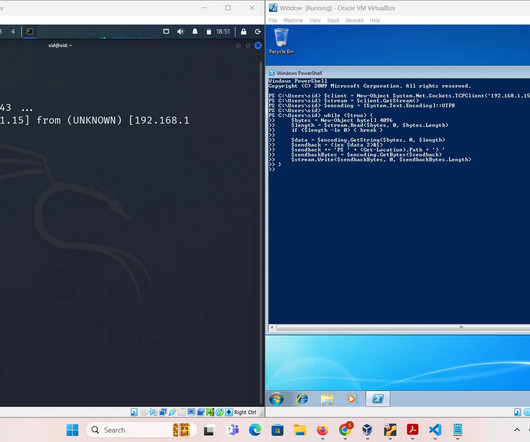Screen dimensions: 530x442
Task: Open View menu in Windows VM VirtualBox
Action: coord(314,20)
